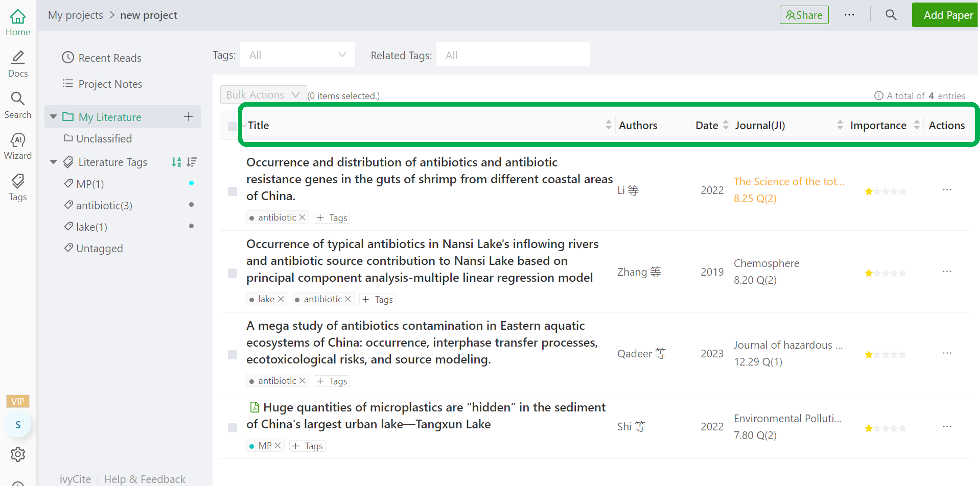Go to Home in the sidebar
The width and height of the screenshot is (980, 486).
tap(18, 23)
